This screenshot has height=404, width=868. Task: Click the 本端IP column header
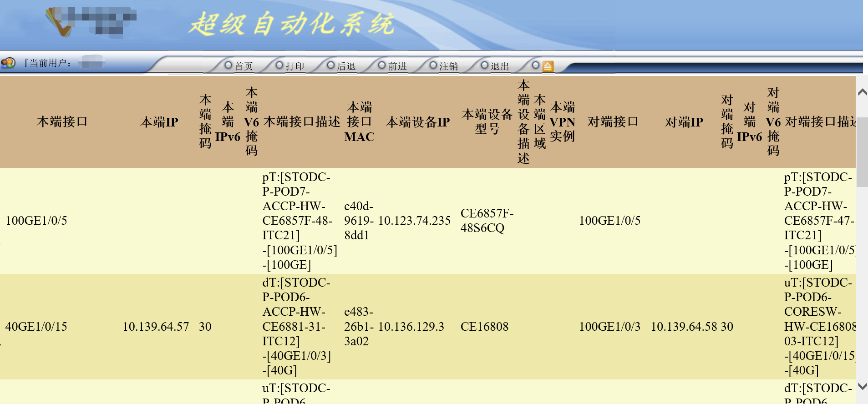tap(159, 122)
